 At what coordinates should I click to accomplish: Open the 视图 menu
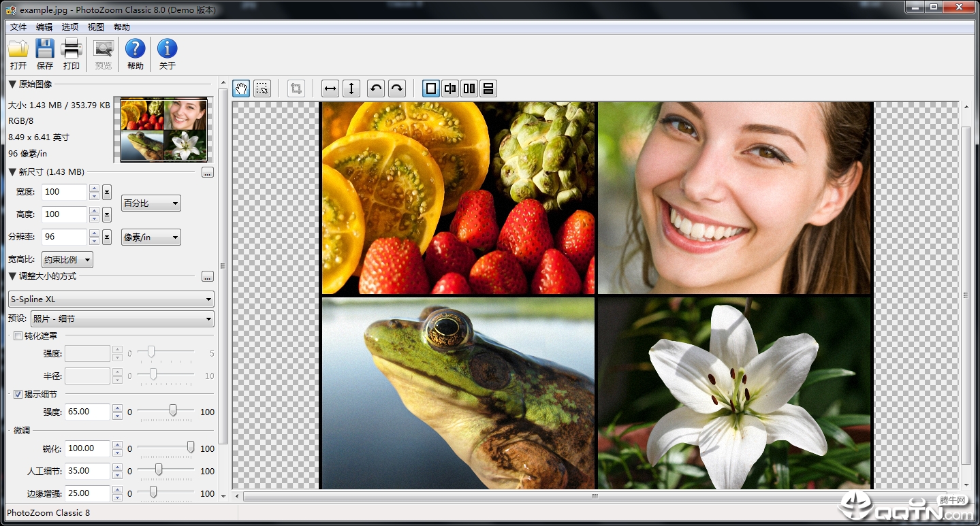(96, 27)
